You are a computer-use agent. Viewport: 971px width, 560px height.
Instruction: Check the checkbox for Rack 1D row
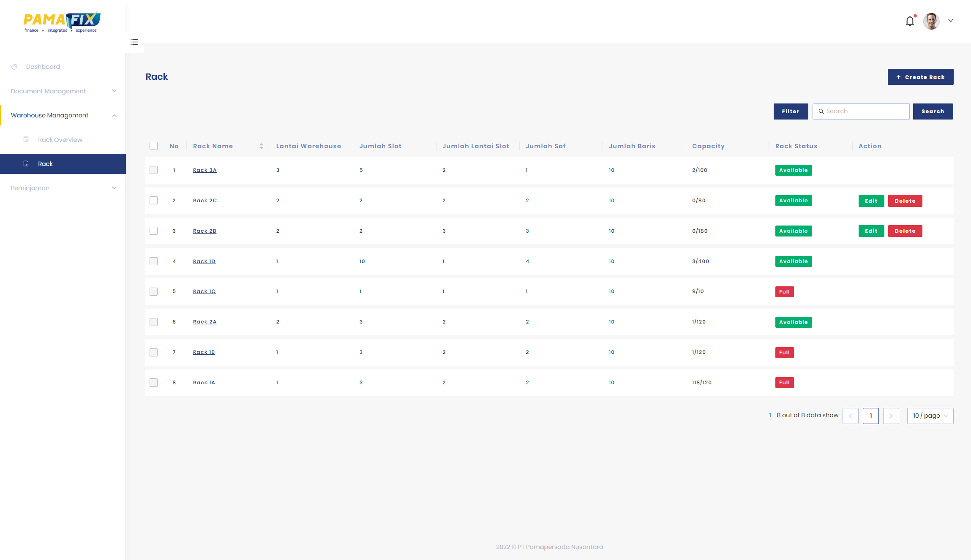pos(153,261)
